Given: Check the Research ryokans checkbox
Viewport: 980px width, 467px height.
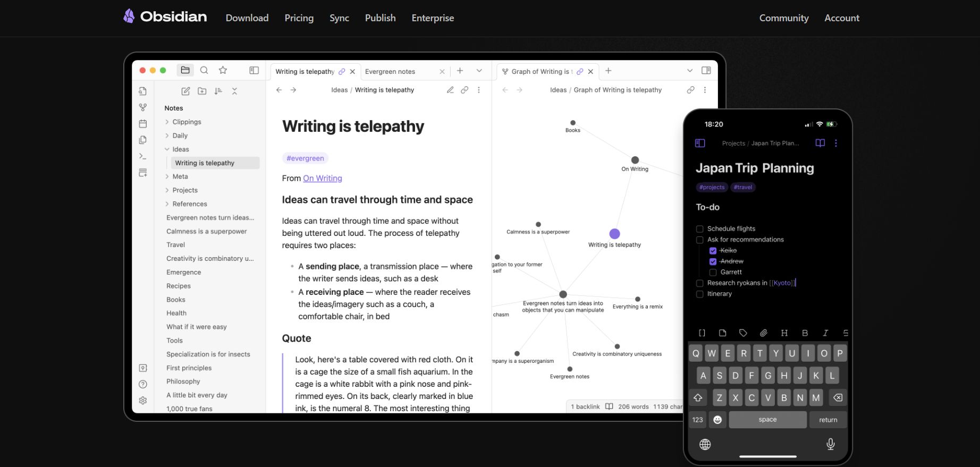Looking at the screenshot, I should [700, 283].
